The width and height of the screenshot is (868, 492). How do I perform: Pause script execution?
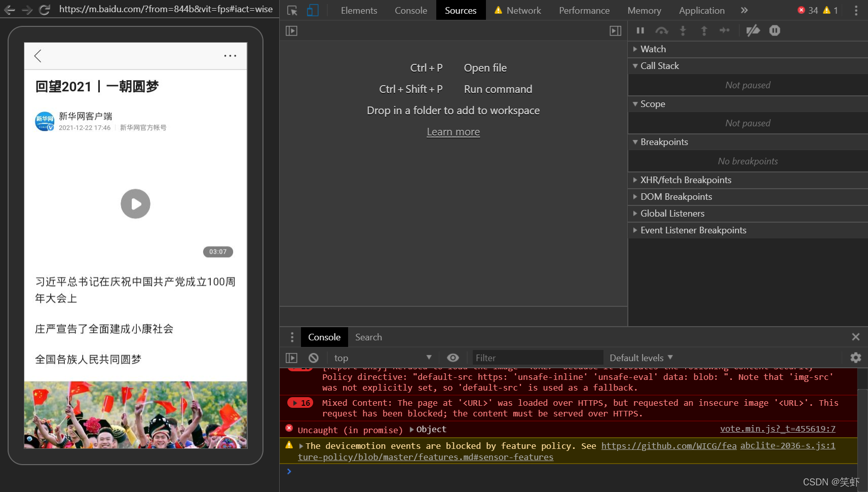pos(640,30)
